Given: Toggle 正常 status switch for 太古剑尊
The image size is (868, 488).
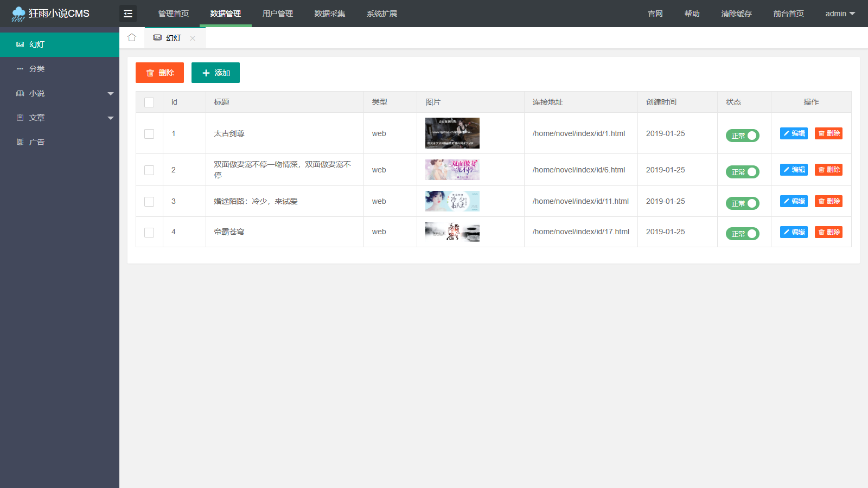Looking at the screenshot, I should coord(742,136).
